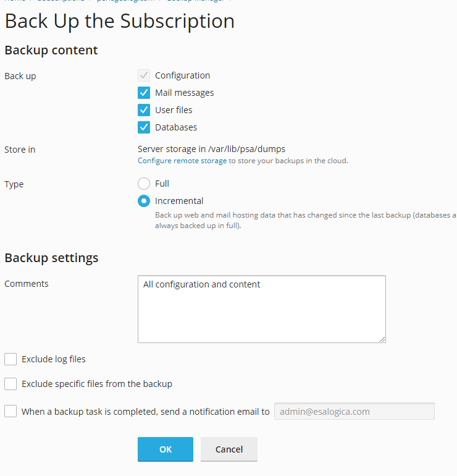457x476 pixels.
Task: Enable the backup completion email notification
Action: [10, 411]
